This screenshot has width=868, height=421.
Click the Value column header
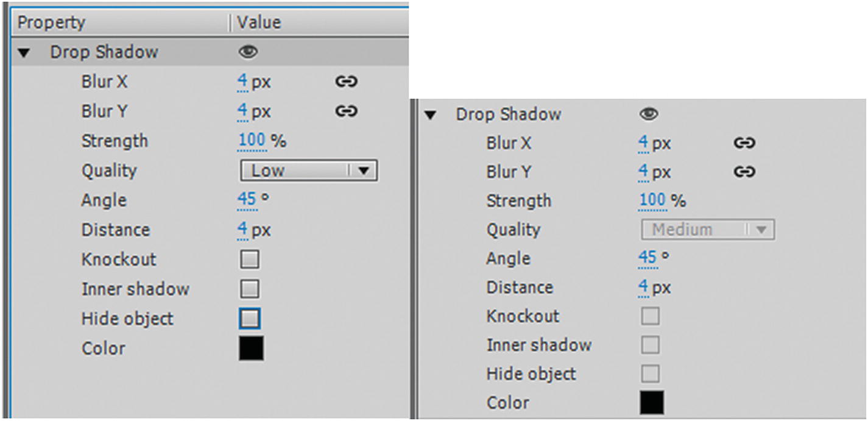(x=259, y=23)
